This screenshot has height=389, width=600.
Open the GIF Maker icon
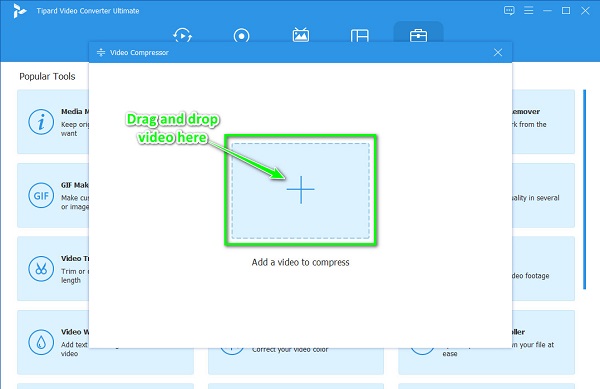41,195
